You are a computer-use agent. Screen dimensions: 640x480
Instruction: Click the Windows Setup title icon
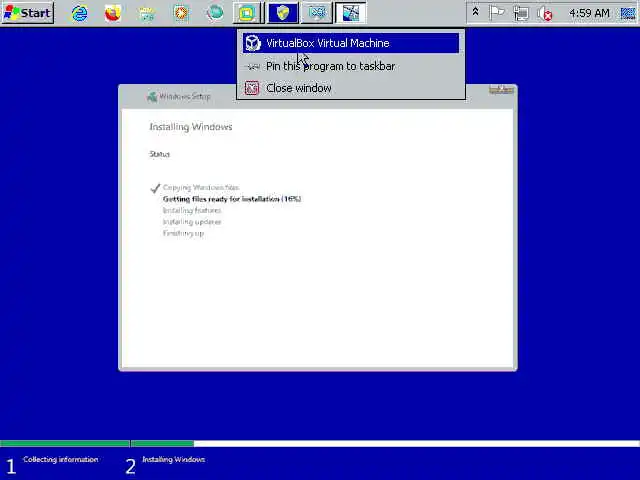pyautogui.click(x=152, y=97)
